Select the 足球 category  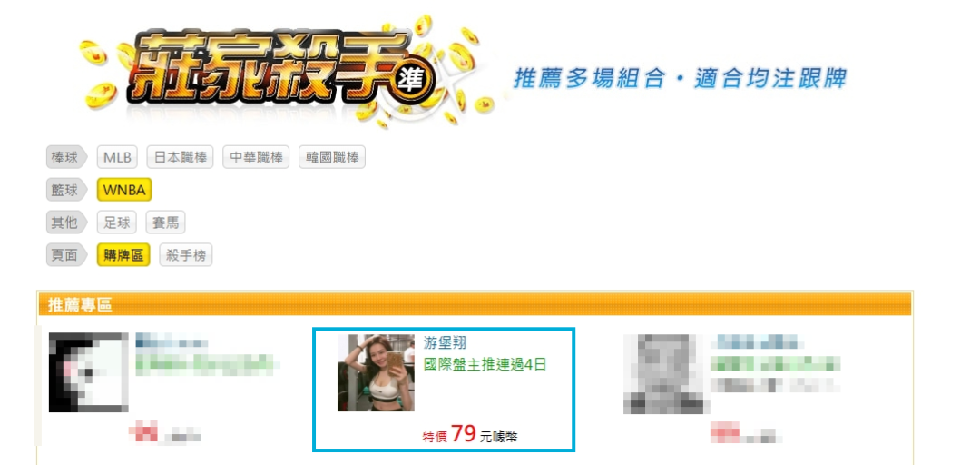[117, 223]
